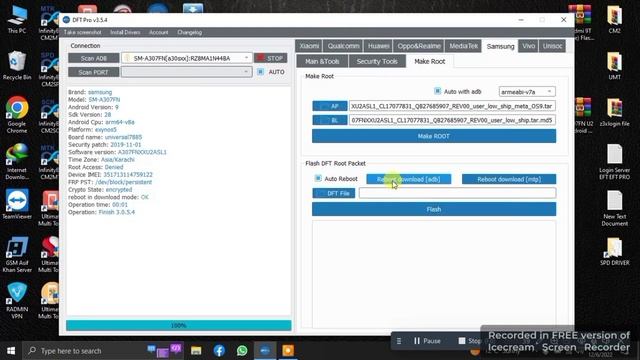Screen dimensions: 640x360
Task: Select Make Root sub-tab
Action: click(x=429, y=61)
